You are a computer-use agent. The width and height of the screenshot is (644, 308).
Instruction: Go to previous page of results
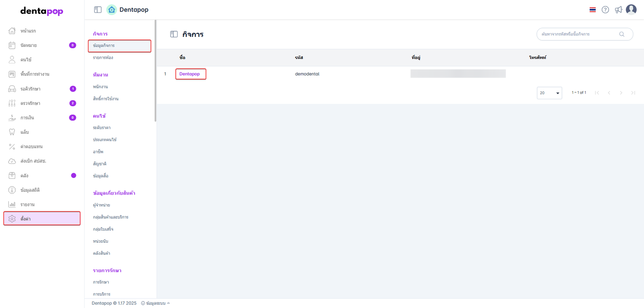(x=609, y=93)
